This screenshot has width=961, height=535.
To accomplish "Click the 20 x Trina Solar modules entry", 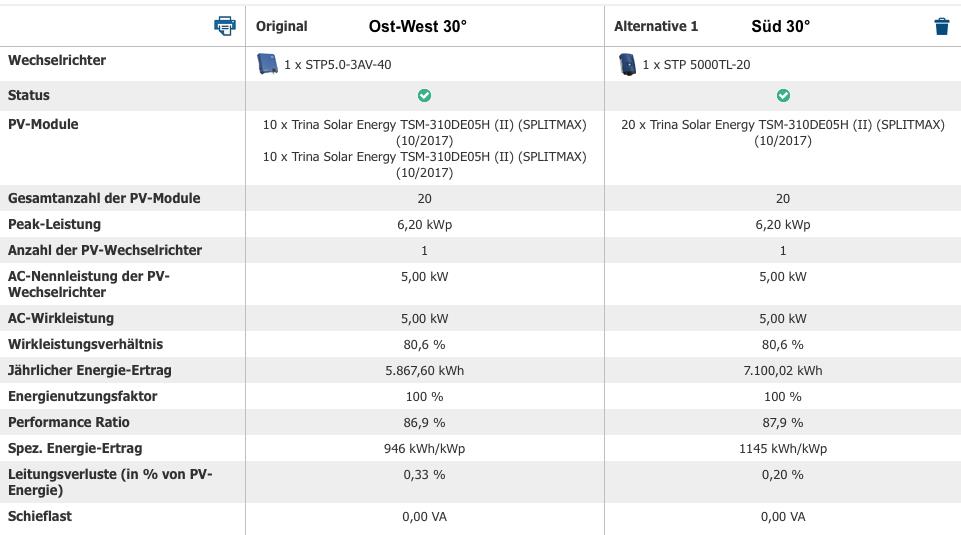I will coord(783,132).
